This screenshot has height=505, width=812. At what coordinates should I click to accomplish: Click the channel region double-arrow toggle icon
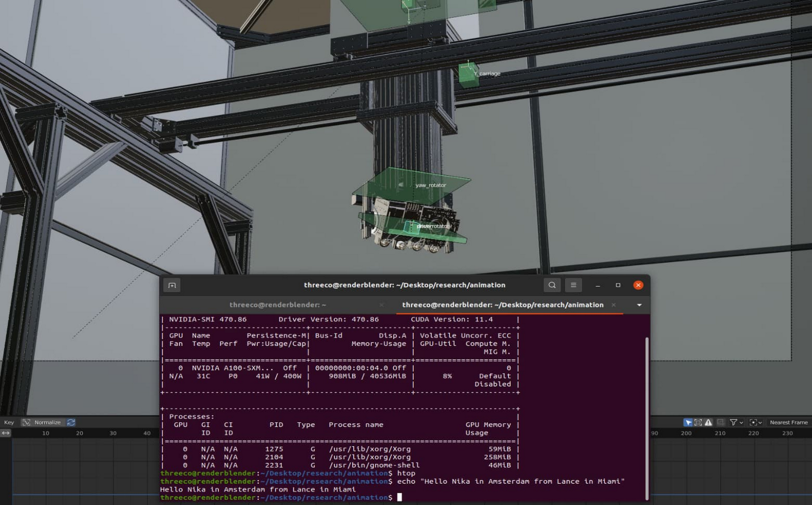(x=6, y=433)
